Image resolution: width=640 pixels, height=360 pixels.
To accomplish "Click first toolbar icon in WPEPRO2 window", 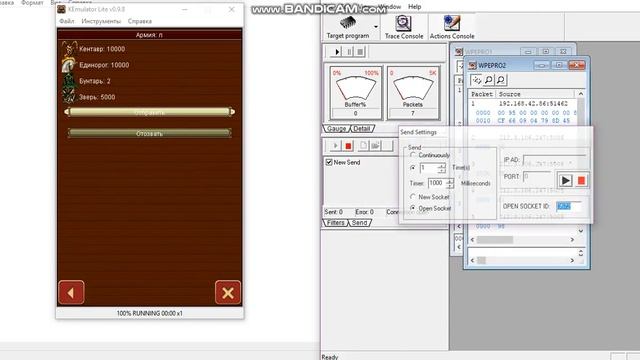I will (476, 80).
